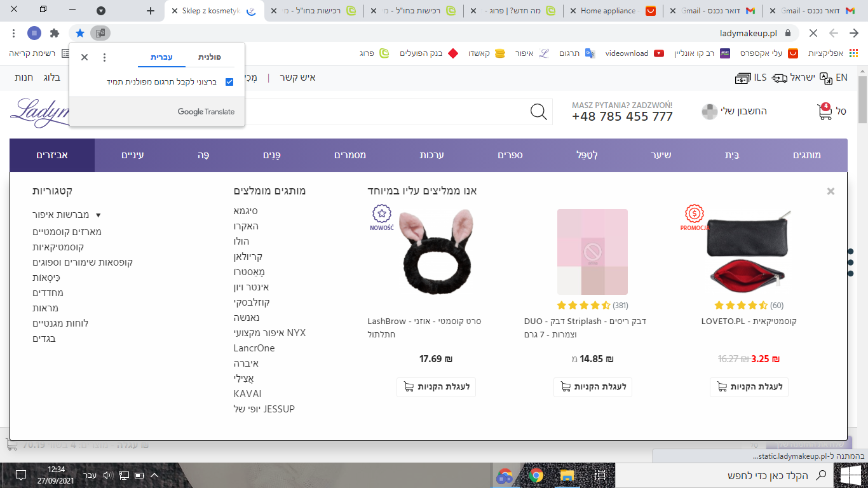This screenshot has height=488, width=868.
Task: Click the LashBrow bunny ears headband image
Action: tap(436, 252)
